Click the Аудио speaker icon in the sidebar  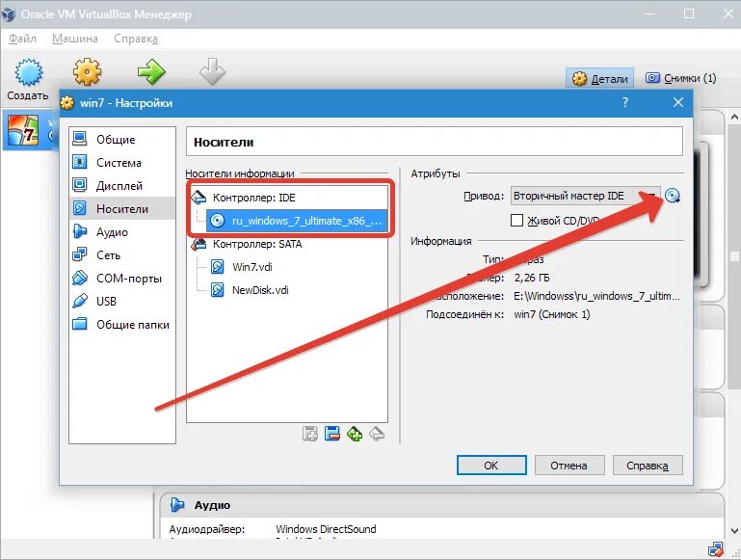(x=80, y=231)
